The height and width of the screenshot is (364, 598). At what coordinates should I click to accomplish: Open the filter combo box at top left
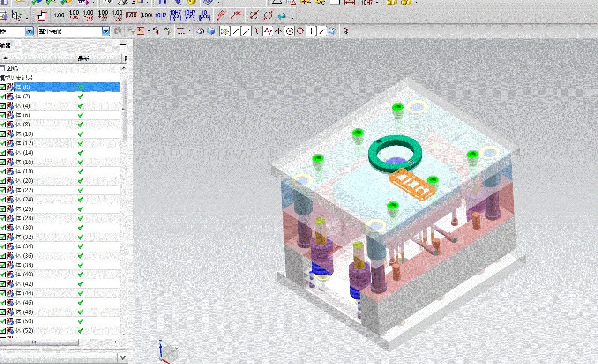pyautogui.click(x=29, y=30)
